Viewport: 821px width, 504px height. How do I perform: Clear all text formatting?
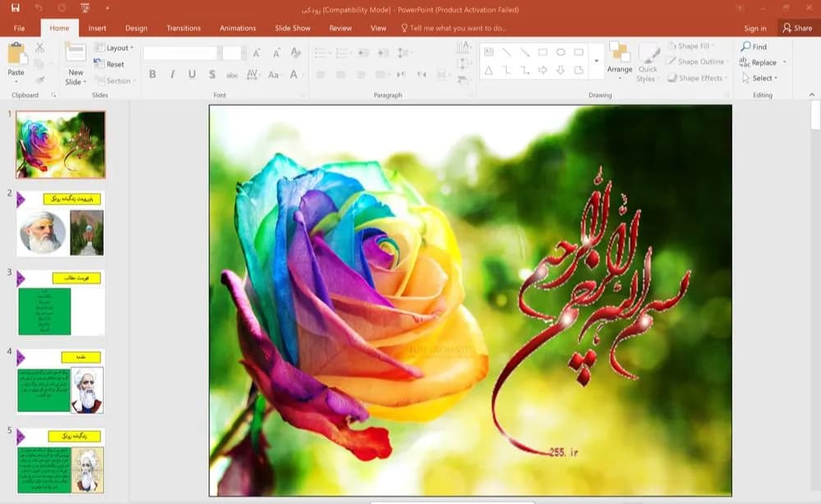pos(296,53)
